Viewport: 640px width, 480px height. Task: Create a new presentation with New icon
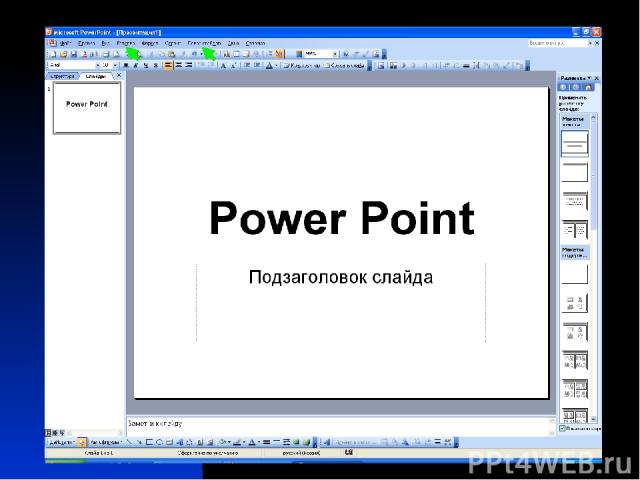53,54
